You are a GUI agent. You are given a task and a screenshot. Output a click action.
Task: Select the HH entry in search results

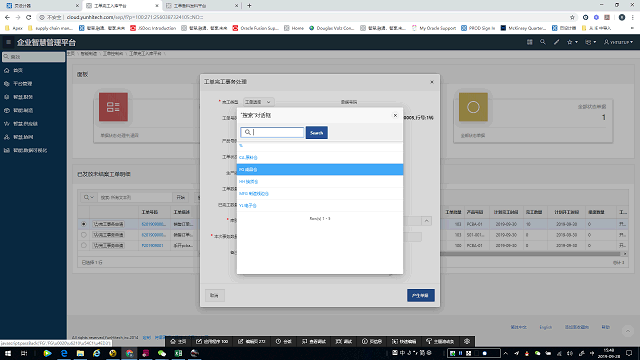tap(320, 182)
